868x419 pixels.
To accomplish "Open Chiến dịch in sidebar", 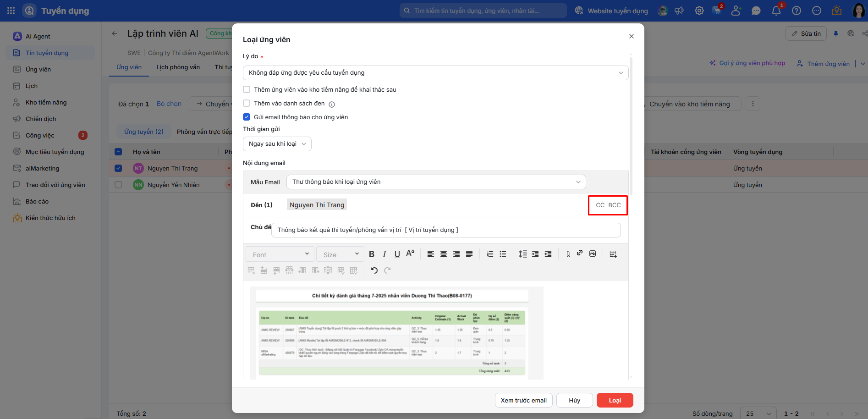I will [50, 119].
